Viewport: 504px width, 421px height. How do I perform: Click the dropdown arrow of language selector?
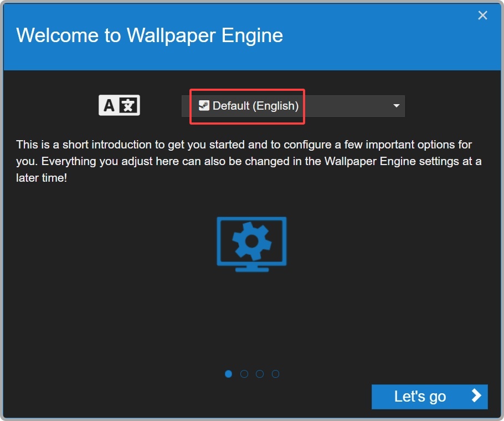pyautogui.click(x=397, y=106)
